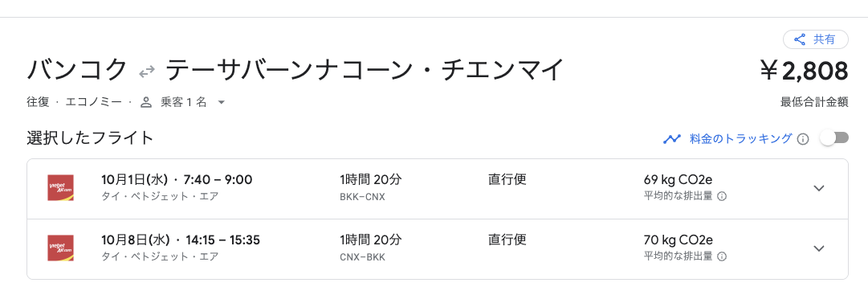The image size is (868, 291).
Task: Click the 乗客 1 名 passenger selector
Action: pyautogui.click(x=185, y=102)
